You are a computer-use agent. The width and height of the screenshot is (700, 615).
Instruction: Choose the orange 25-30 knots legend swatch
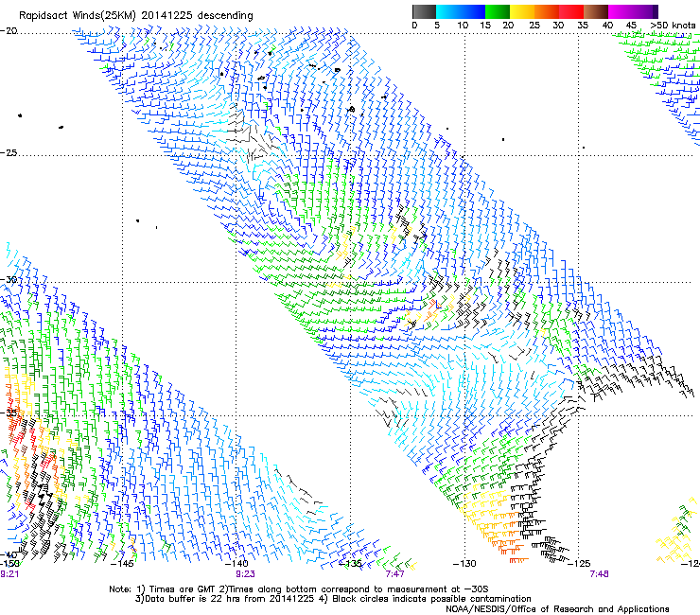click(547, 11)
